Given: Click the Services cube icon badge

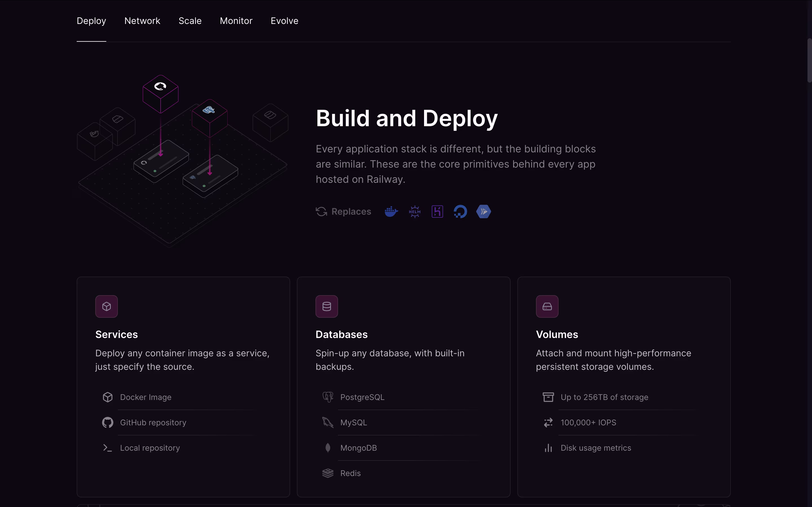Looking at the screenshot, I should [x=106, y=306].
